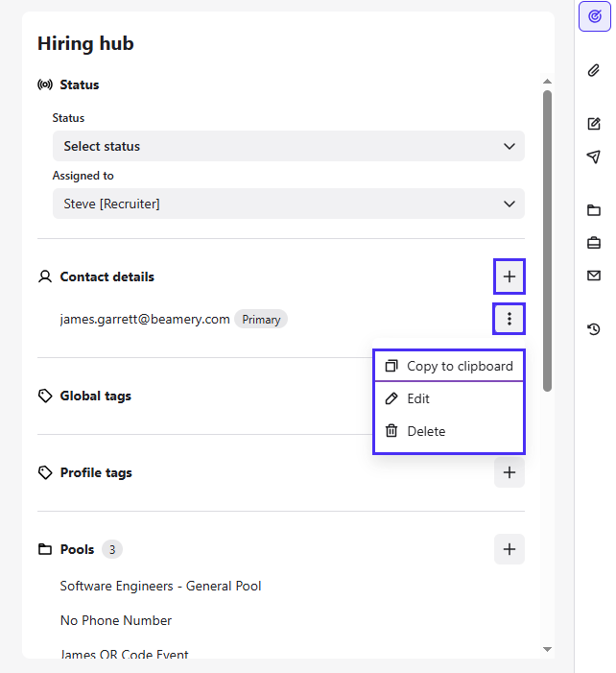This screenshot has height=673, width=616.
Task: Open the folder icon in right sidebar
Action: pos(594,210)
